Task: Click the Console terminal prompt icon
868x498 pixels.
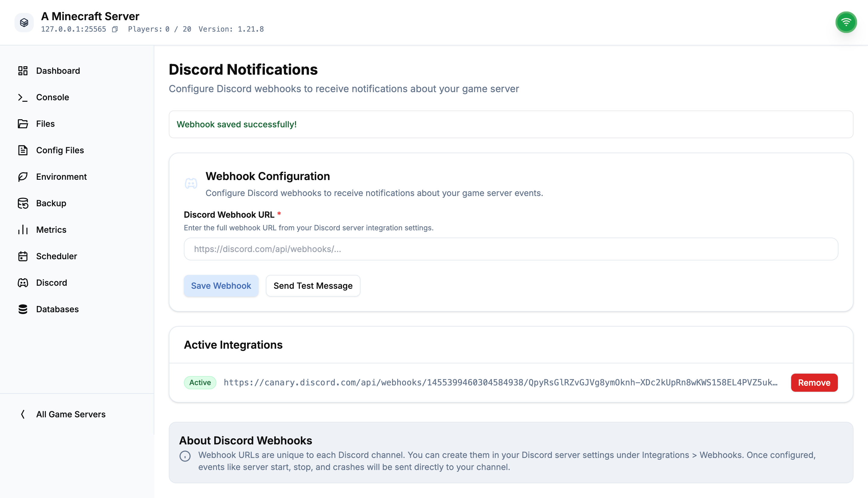Action: (23, 98)
